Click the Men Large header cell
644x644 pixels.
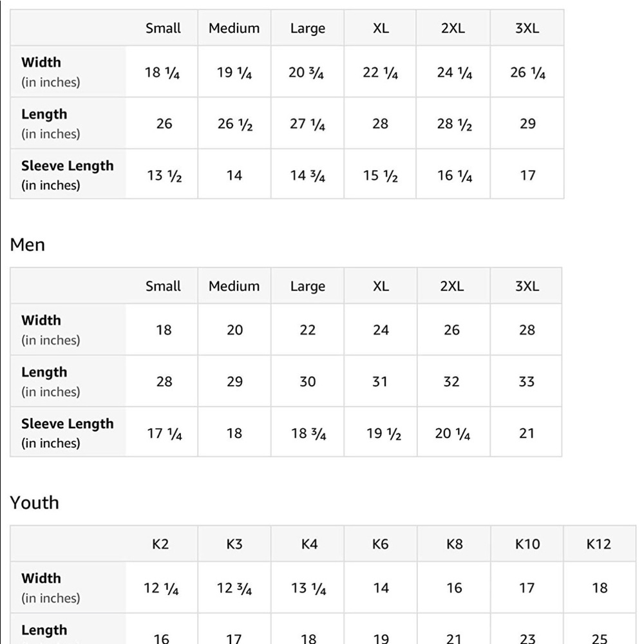click(x=307, y=286)
